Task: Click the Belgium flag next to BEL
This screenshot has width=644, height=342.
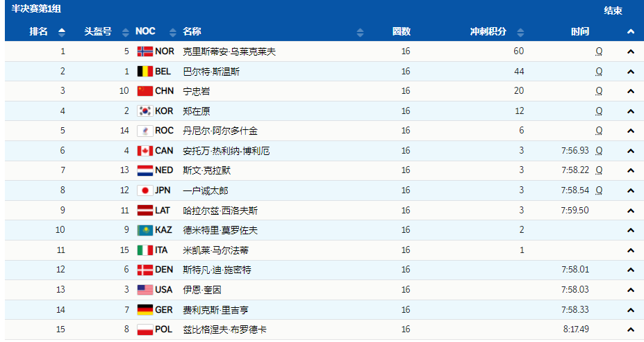Action: coord(145,72)
